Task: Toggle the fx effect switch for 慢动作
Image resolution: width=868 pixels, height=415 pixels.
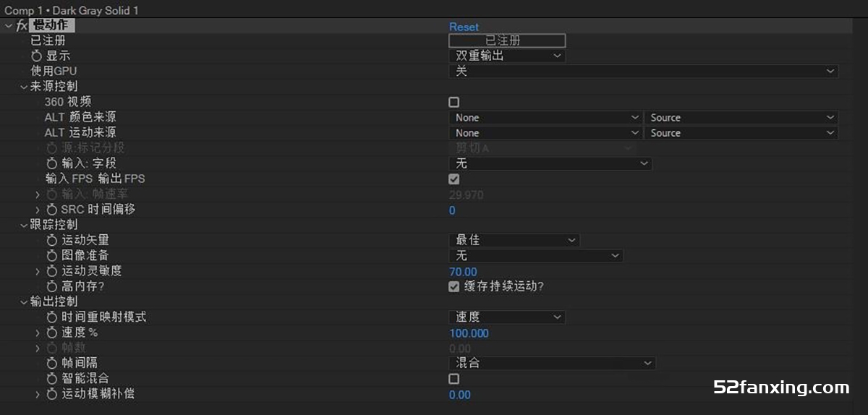Action: coord(22,26)
